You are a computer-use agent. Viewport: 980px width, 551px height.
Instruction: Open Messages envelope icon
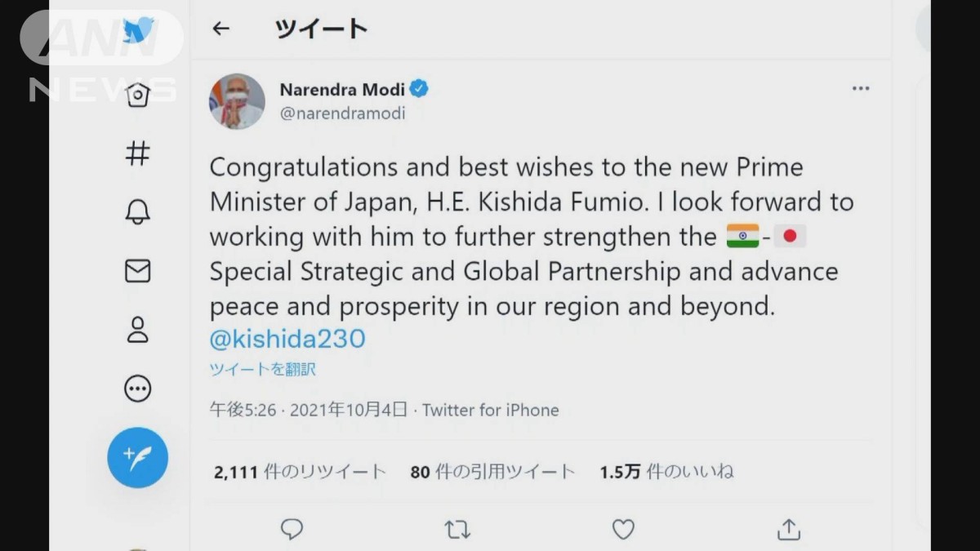pyautogui.click(x=138, y=271)
